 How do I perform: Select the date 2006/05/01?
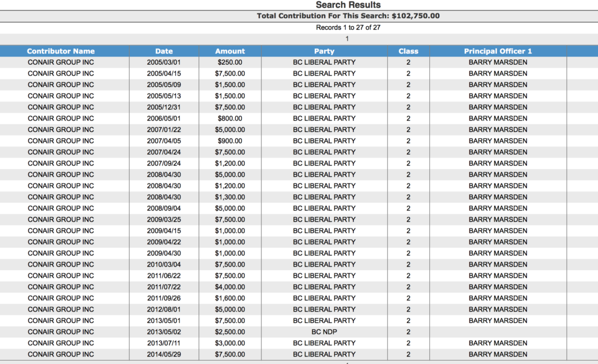coord(164,118)
